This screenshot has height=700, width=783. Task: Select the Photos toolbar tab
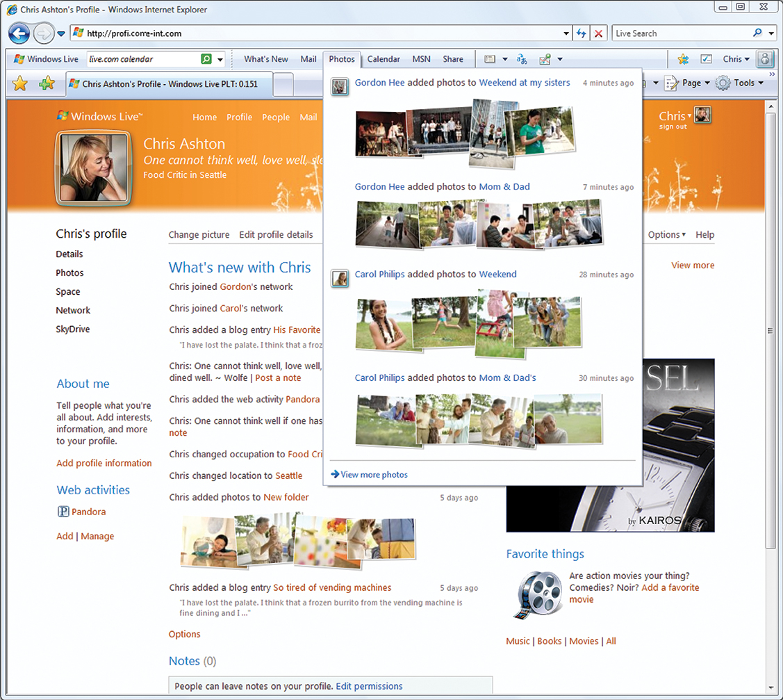[342, 59]
